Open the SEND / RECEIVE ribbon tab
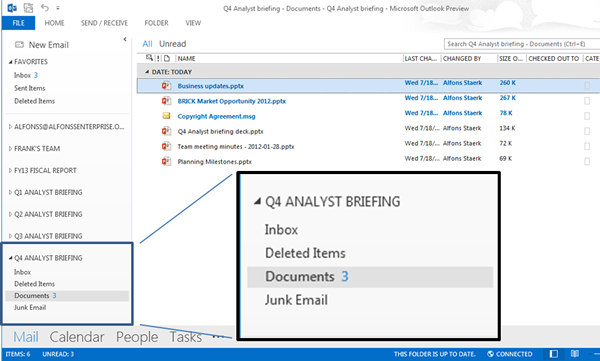 pyautogui.click(x=104, y=23)
